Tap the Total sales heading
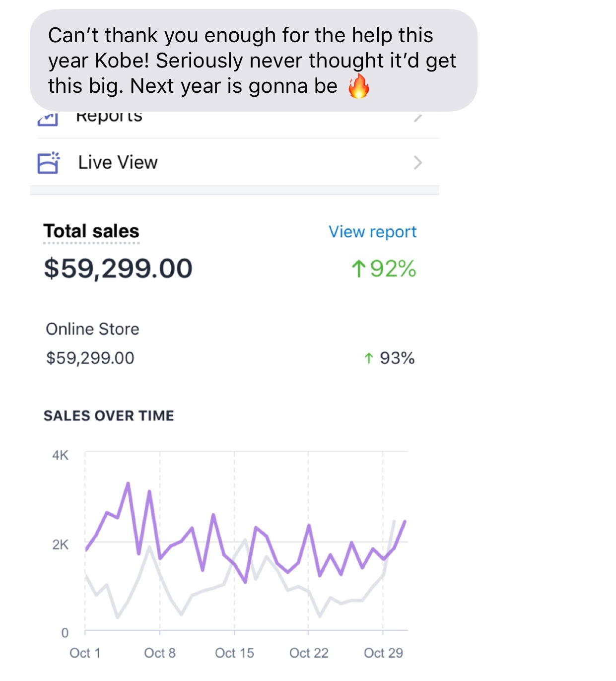 pyautogui.click(x=91, y=231)
